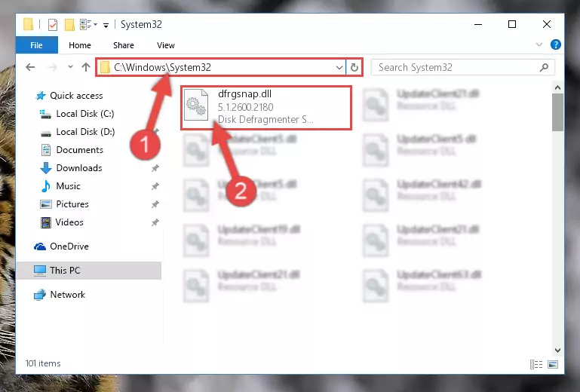Click the Search System32 box
This screenshot has width=580, height=392.
tap(462, 67)
